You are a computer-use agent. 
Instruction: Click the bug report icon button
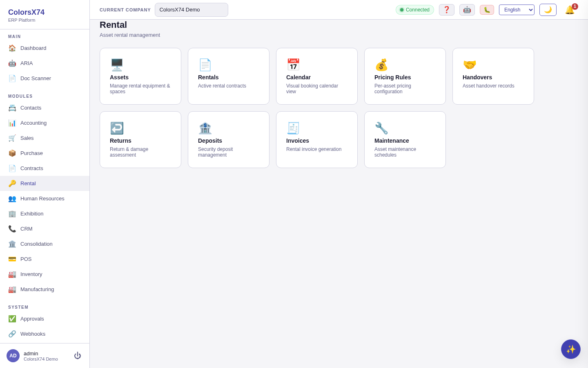point(487,10)
